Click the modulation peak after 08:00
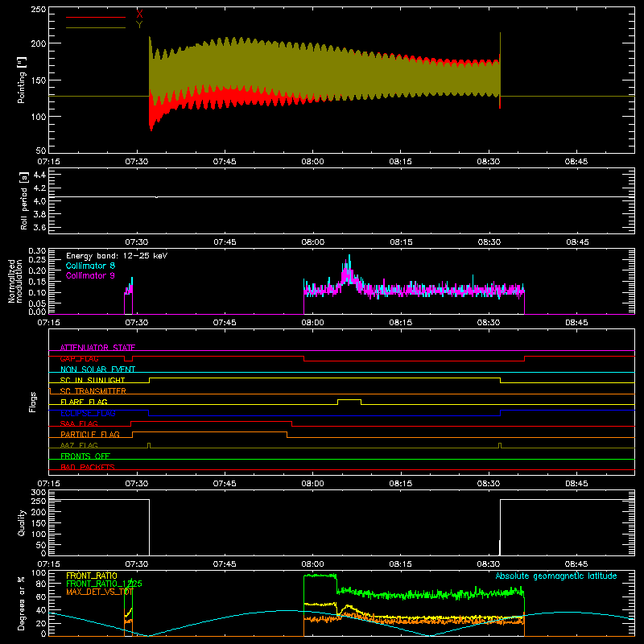This screenshot has height=644, width=644. [x=349, y=270]
